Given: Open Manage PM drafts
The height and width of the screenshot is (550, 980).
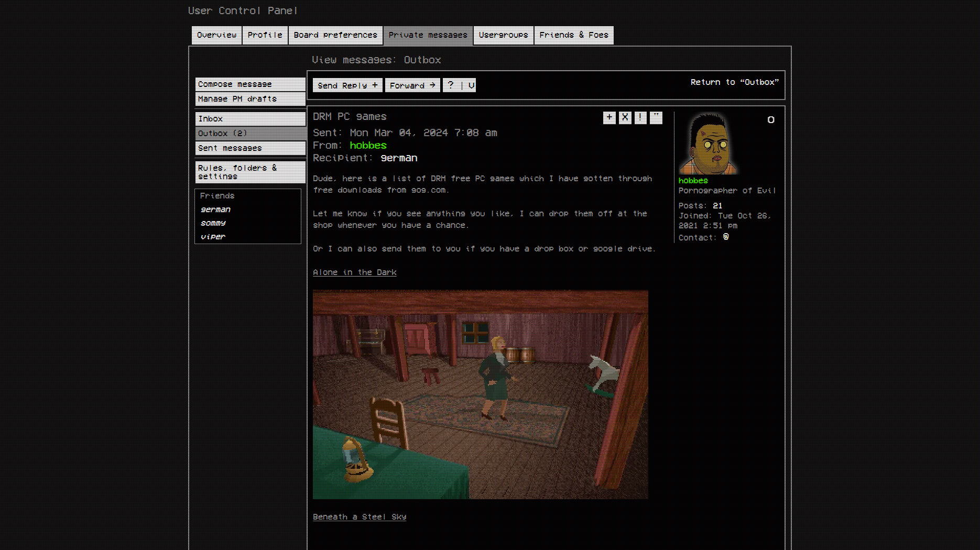Looking at the screenshot, I should click(251, 99).
